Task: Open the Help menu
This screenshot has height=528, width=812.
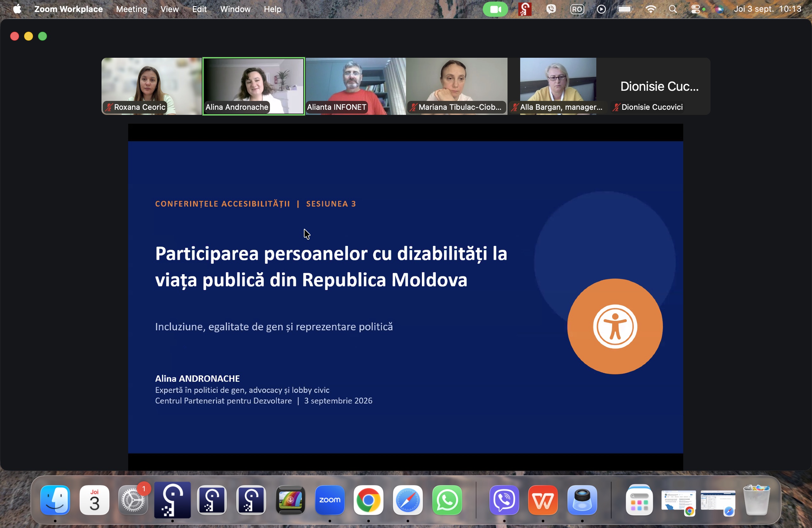Action: 272,9
